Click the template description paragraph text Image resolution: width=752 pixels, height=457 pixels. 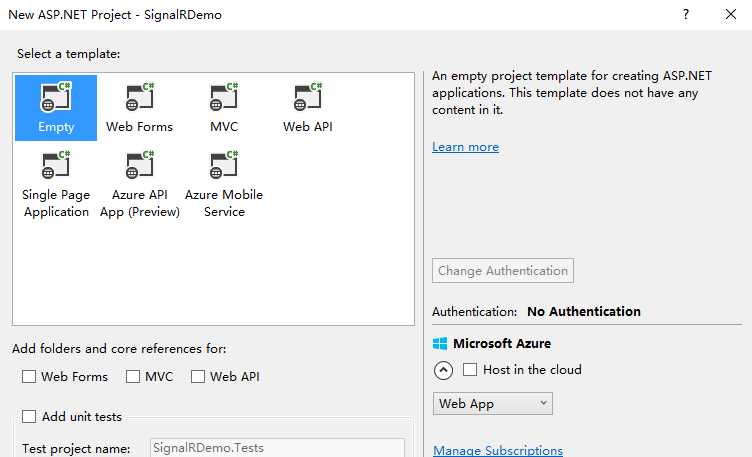click(572, 93)
